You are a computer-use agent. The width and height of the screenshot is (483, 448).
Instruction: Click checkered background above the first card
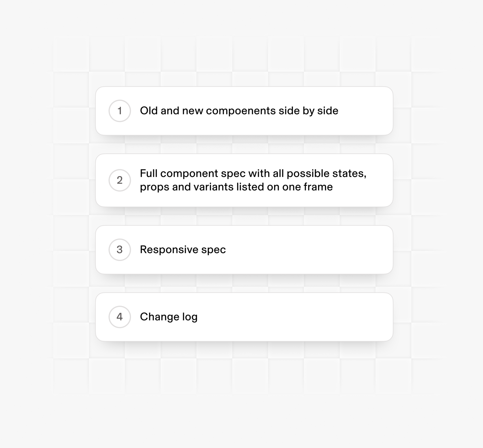point(244,60)
